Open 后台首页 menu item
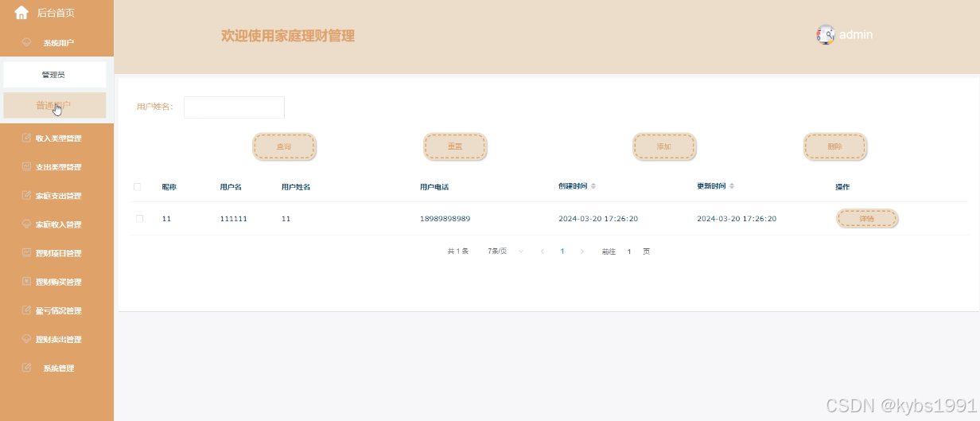980x421 pixels. click(x=56, y=13)
